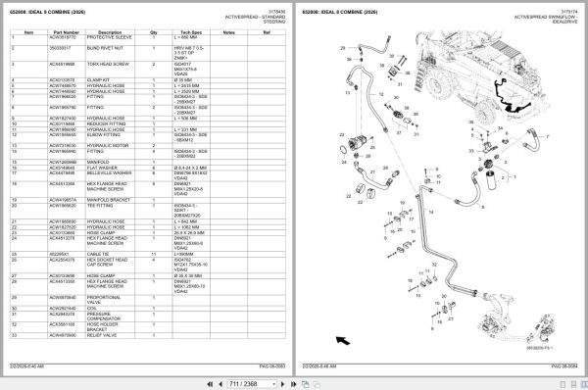Click the PROPORTIONAL VALVE description
This screenshot has width=588, height=390.
click(x=104, y=300)
